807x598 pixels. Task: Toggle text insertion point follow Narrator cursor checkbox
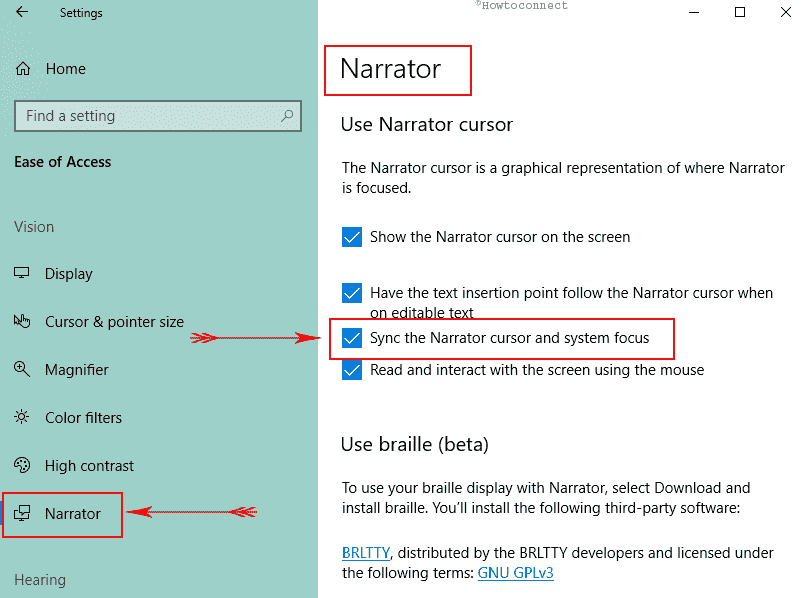(x=352, y=293)
